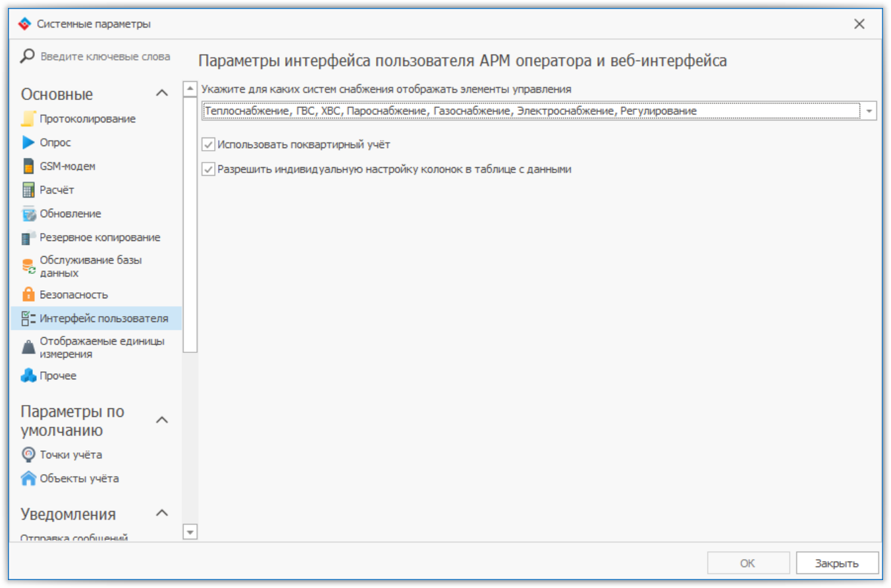Toggle Использовать поквартирный учёт checkbox

tap(208, 144)
